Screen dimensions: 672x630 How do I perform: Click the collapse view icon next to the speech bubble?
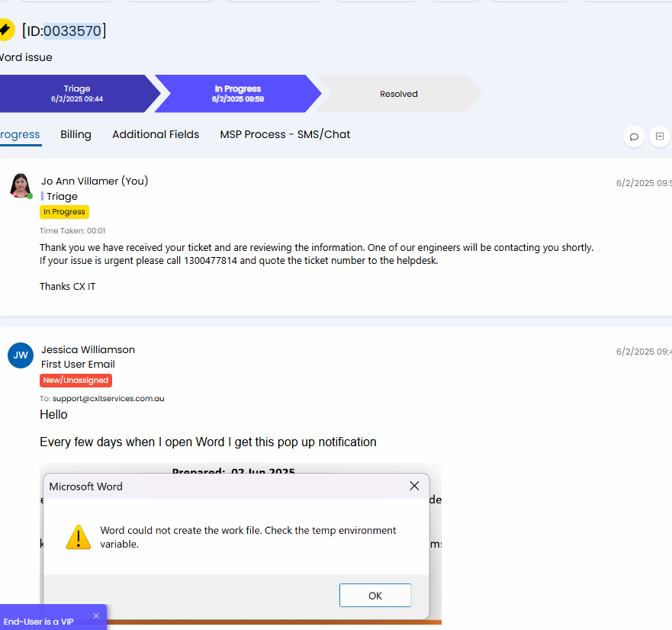660,137
